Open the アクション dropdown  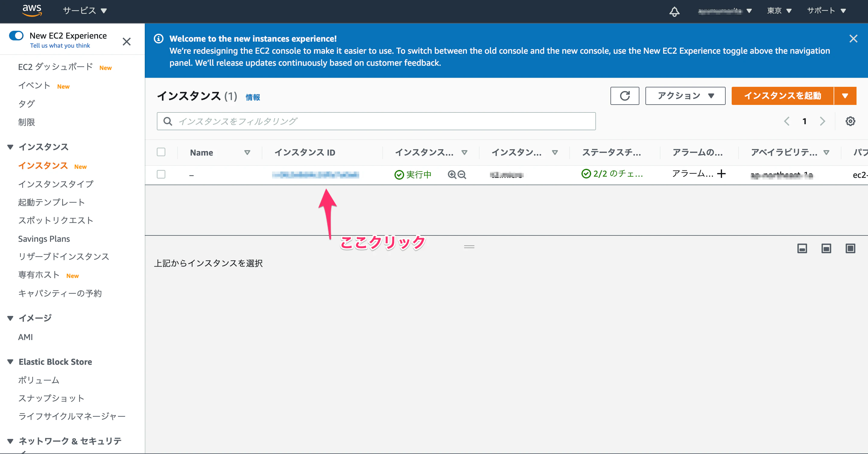coord(685,96)
